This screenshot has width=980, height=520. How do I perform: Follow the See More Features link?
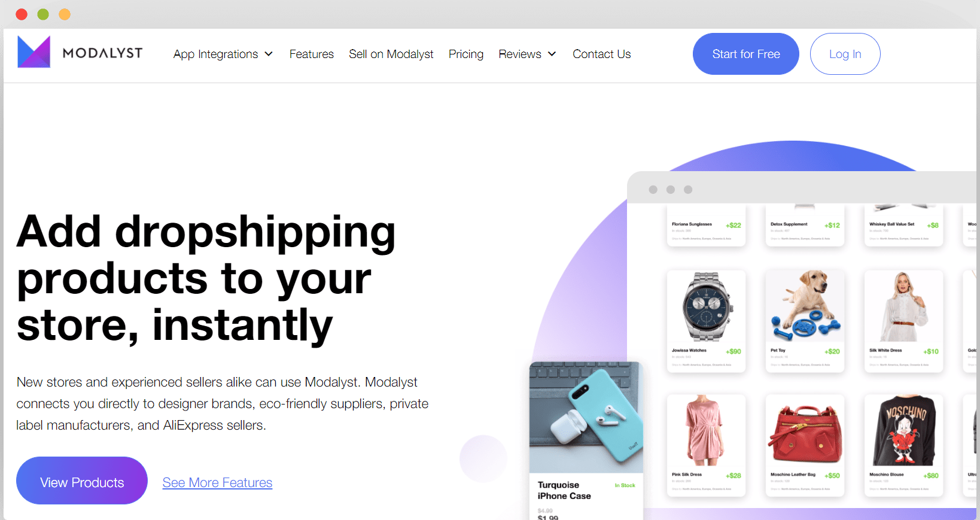[x=217, y=482]
